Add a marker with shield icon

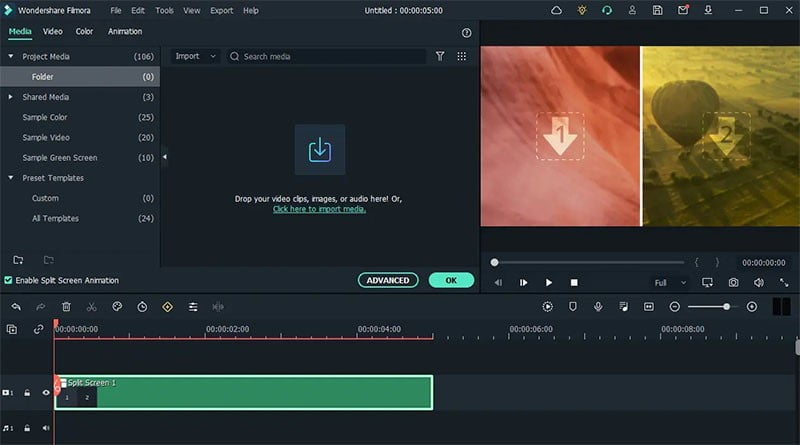tap(572, 307)
